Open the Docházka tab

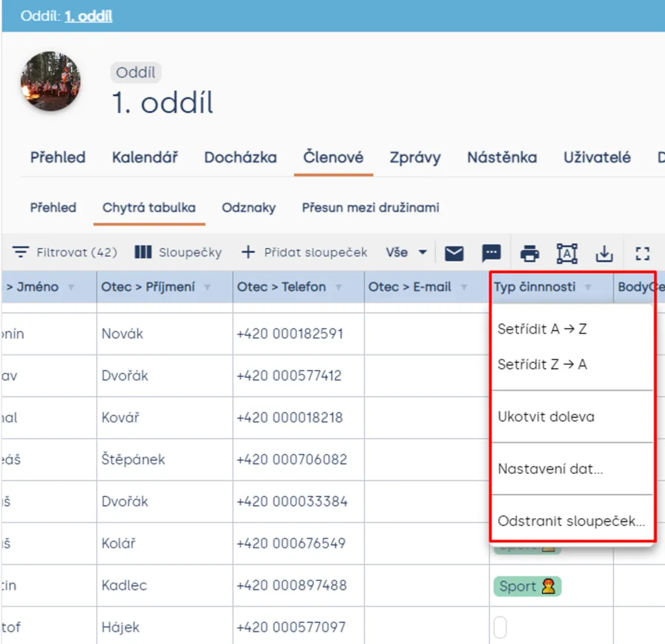click(240, 157)
